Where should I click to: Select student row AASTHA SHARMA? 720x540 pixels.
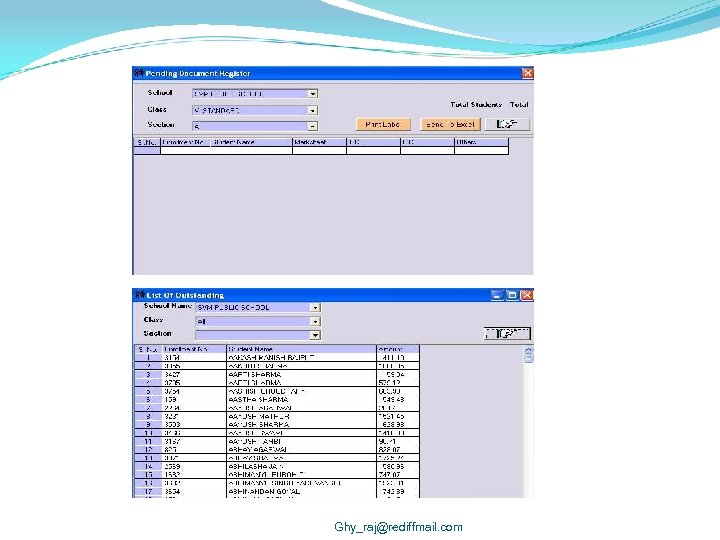click(277, 400)
